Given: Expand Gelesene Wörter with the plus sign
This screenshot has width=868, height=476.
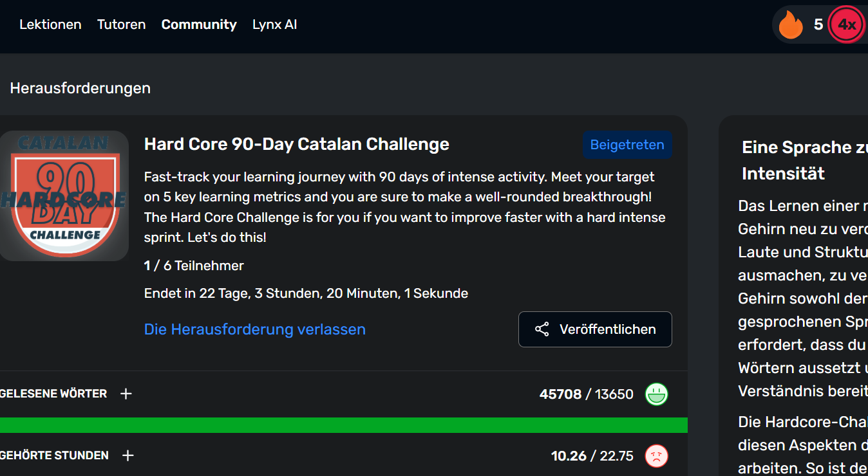Looking at the screenshot, I should (x=126, y=394).
